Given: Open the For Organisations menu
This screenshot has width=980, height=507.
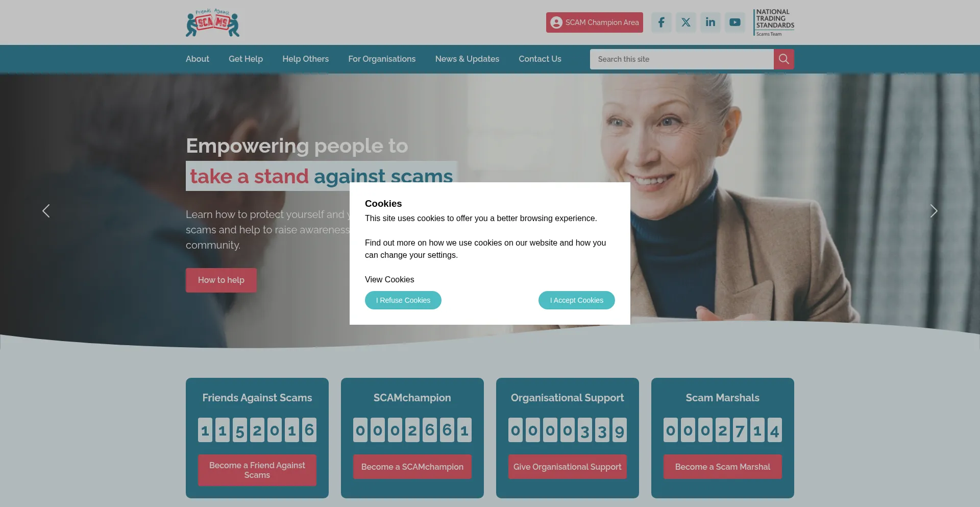Looking at the screenshot, I should coord(382,59).
